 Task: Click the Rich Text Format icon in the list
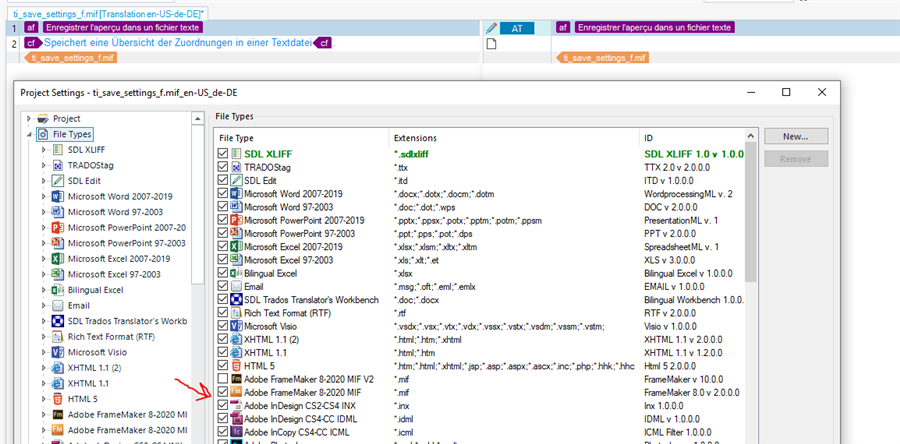(236, 313)
